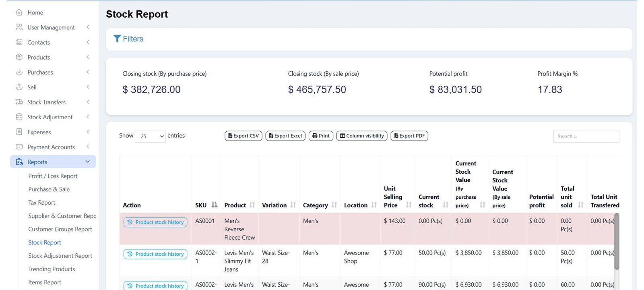Open Tax Report
Image resolution: width=644 pixels, height=290 pixels.
coord(41,203)
